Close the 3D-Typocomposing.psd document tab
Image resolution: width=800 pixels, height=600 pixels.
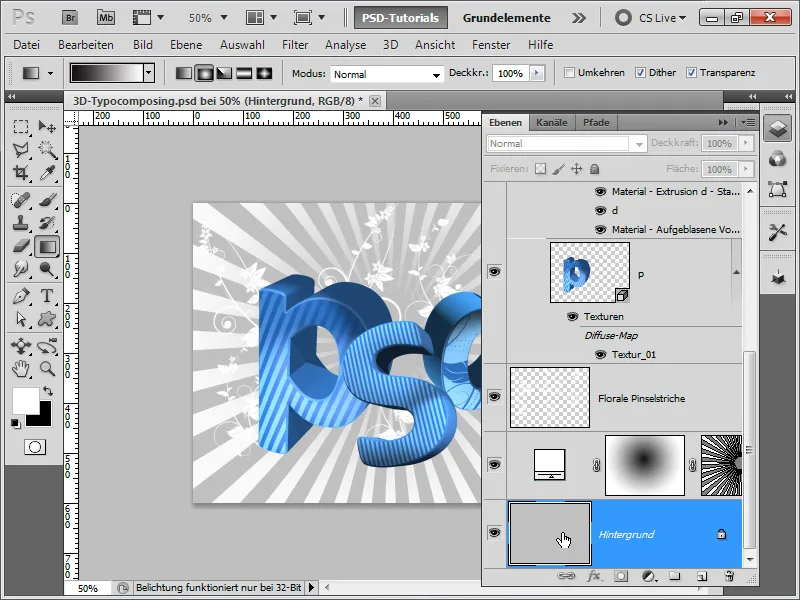pos(374,101)
